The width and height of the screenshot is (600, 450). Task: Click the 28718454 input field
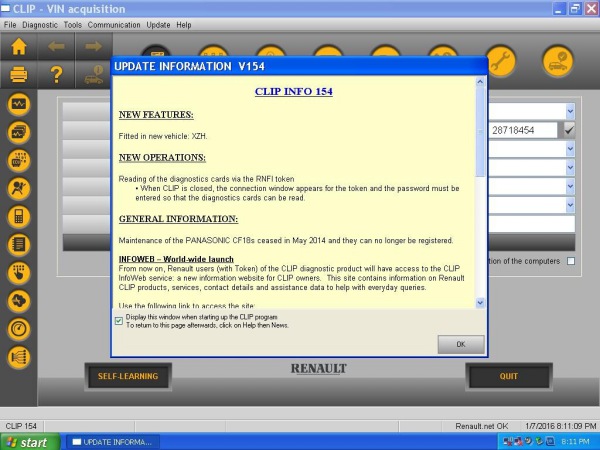coord(523,130)
